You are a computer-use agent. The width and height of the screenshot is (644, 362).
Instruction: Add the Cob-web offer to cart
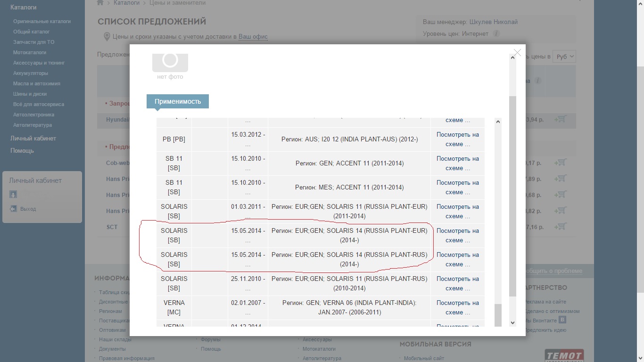click(x=560, y=163)
